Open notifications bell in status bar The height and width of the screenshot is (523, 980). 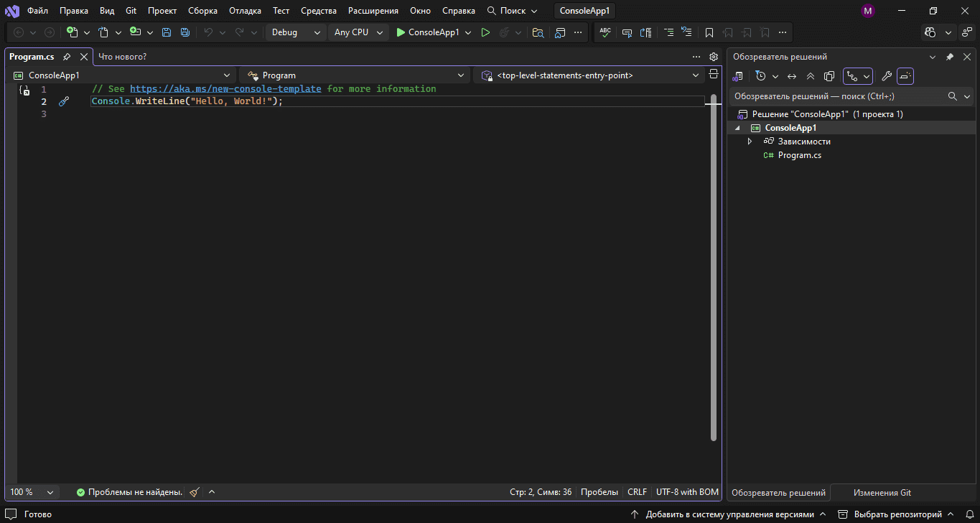point(969,514)
